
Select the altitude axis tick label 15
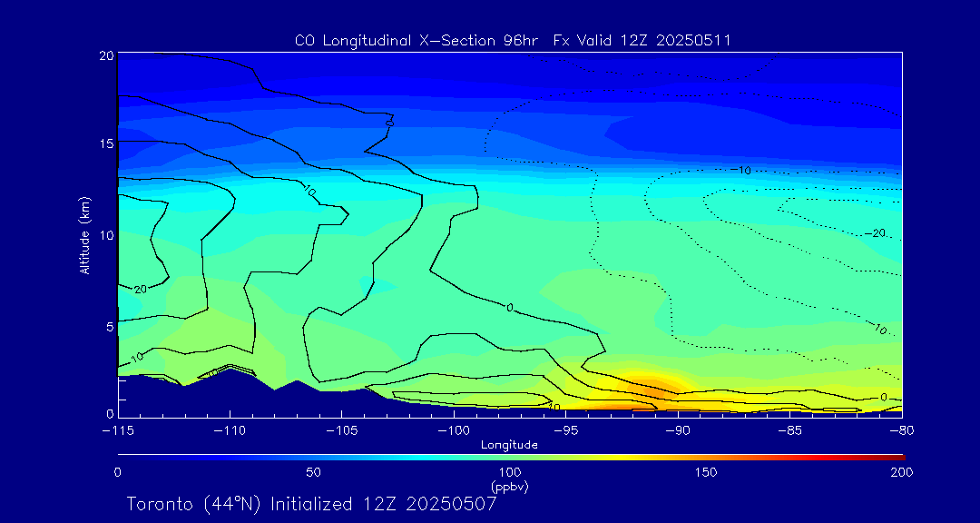pyautogui.click(x=106, y=143)
